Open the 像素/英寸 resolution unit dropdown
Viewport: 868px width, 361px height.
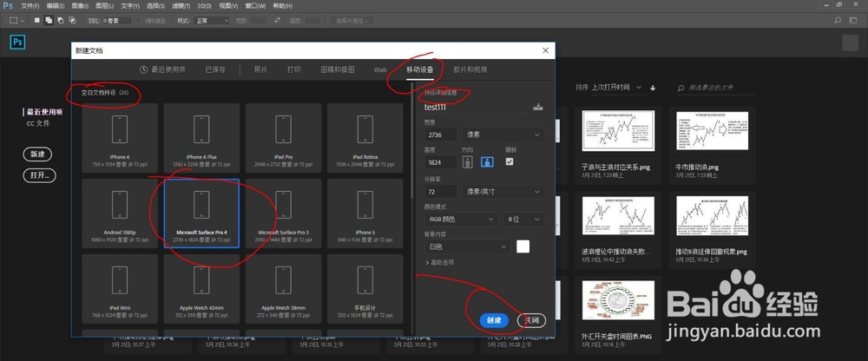[x=503, y=192]
